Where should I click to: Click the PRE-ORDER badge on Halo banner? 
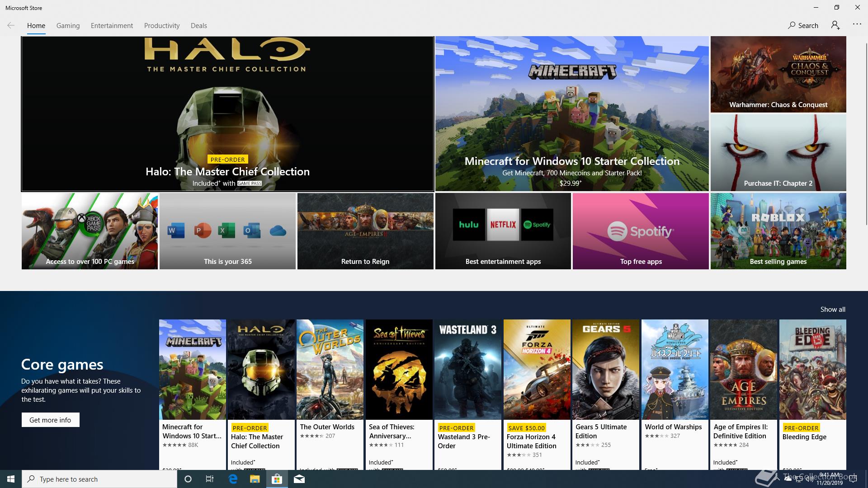[227, 160]
